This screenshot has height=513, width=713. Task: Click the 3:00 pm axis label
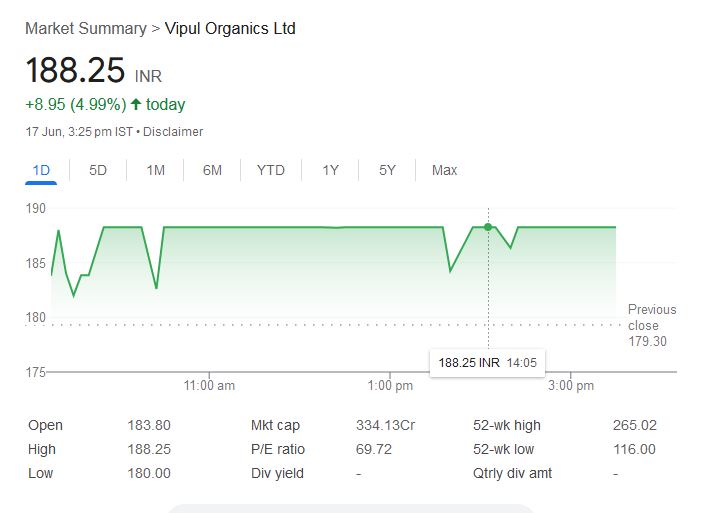[572, 385]
